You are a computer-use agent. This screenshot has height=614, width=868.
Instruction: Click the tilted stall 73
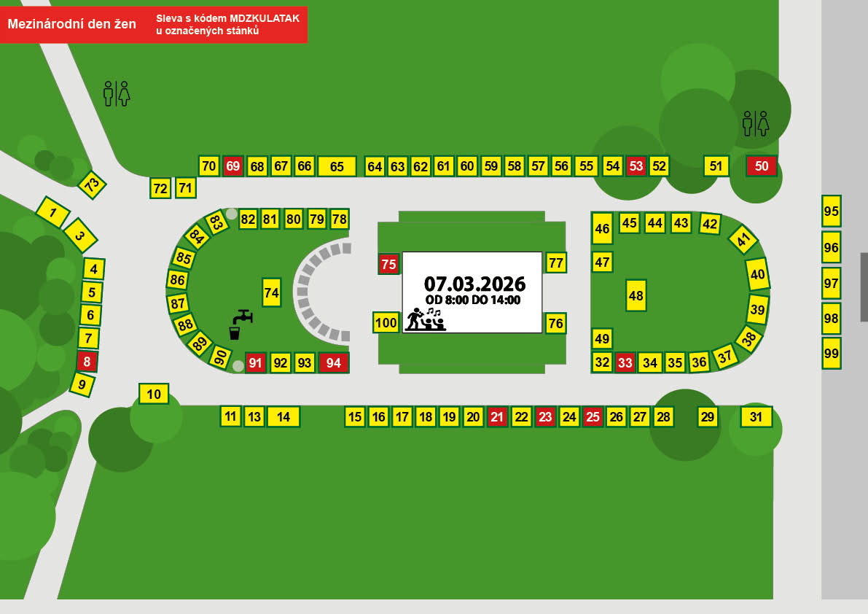(92, 184)
